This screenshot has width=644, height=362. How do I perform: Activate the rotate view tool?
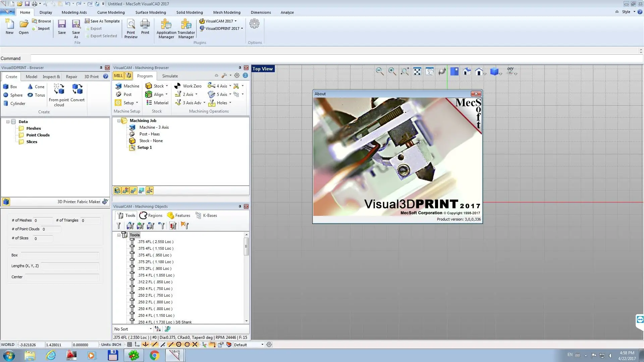click(x=442, y=71)
